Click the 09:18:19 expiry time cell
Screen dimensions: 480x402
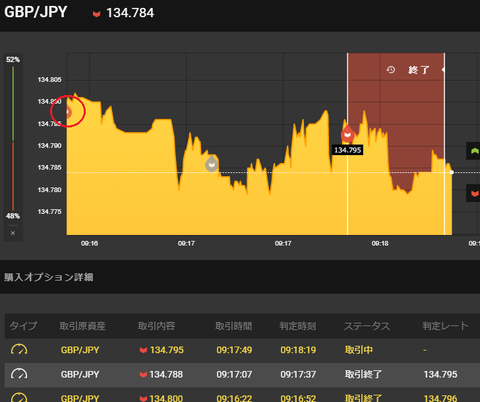click(x=298, y=350)
